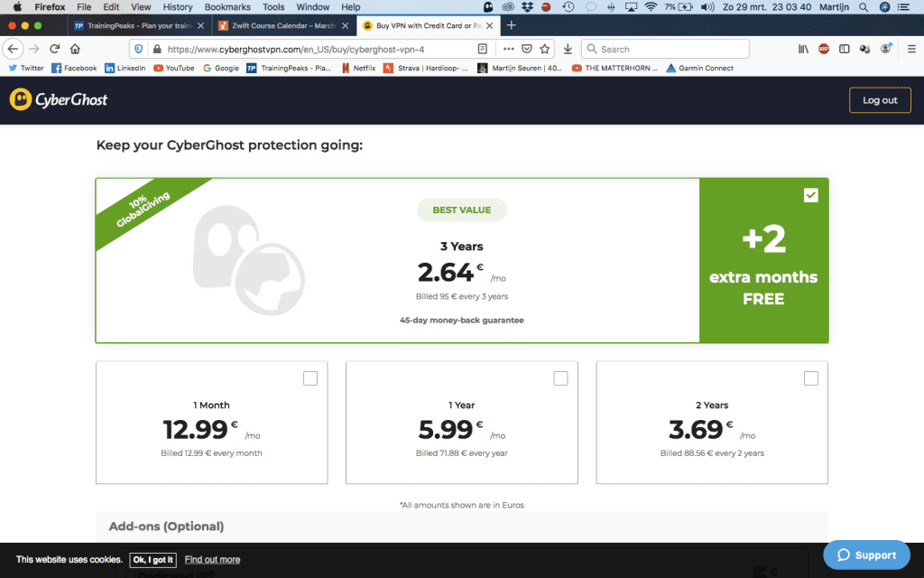The image size is (924, 578).
Task: Click the 'BEST VALUE' badge
Action: [x=461, y=210]
